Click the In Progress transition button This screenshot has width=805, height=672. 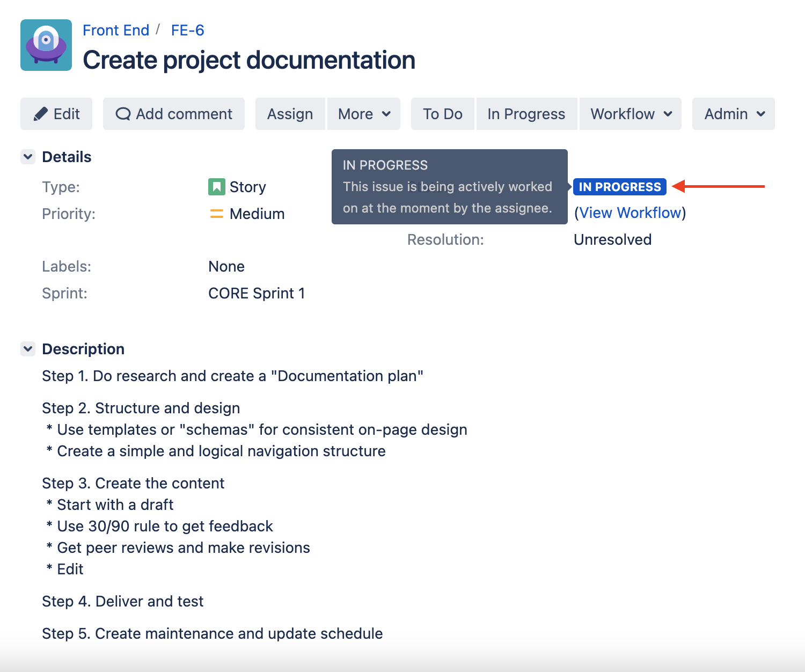(526, 114)
